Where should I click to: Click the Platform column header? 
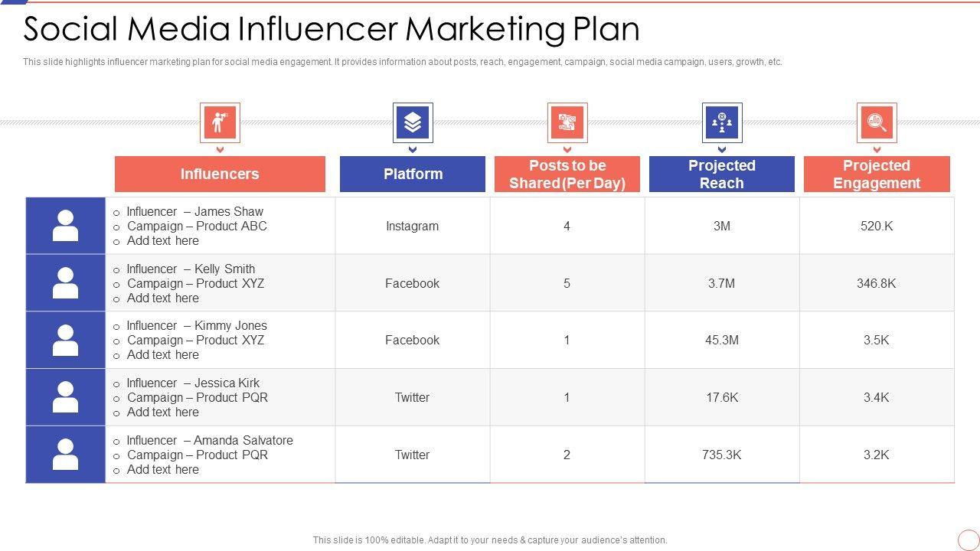[x=413, y=174]
